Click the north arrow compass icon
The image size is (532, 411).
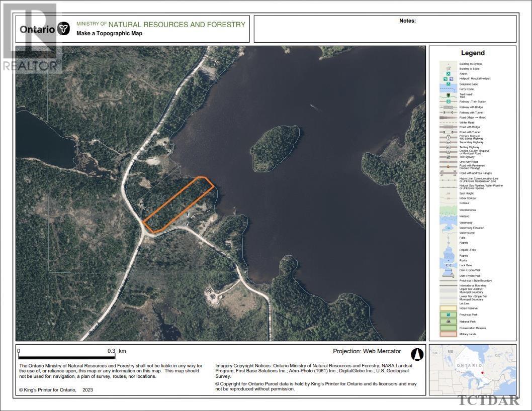click(417, 354)
